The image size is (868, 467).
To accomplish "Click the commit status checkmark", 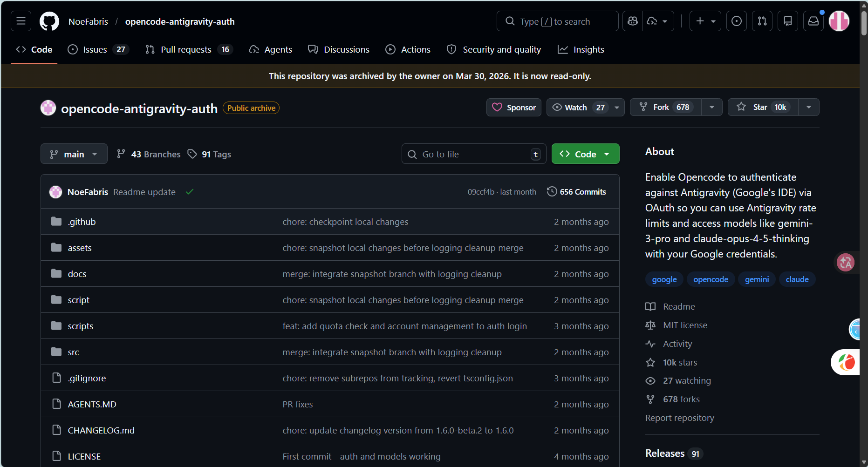I will [x=190, y=192].
